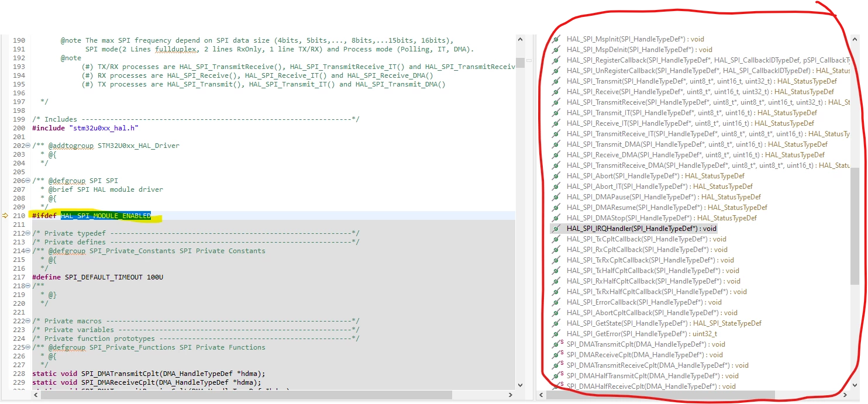Viewport: 868px width, 404px height.
Task: Select HAL_SPI_TransmitReceive_DMA in the outline
Action: 708,165
